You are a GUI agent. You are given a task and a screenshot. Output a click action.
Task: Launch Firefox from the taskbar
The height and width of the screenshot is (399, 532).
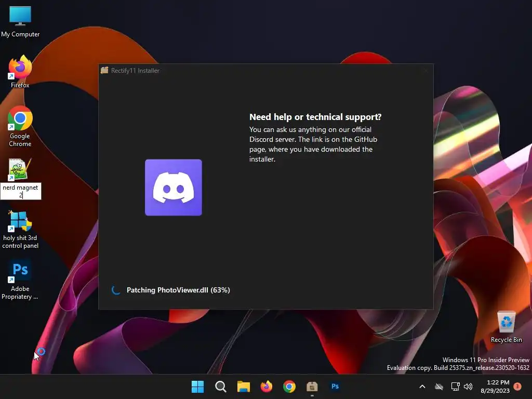pyautogui.click(x=267, y=387)
